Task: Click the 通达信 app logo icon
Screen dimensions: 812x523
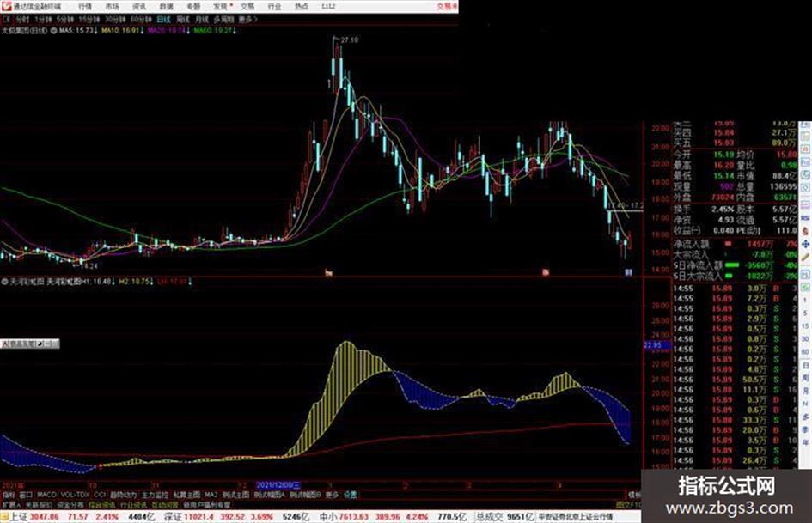Action: tap(6, 6)
